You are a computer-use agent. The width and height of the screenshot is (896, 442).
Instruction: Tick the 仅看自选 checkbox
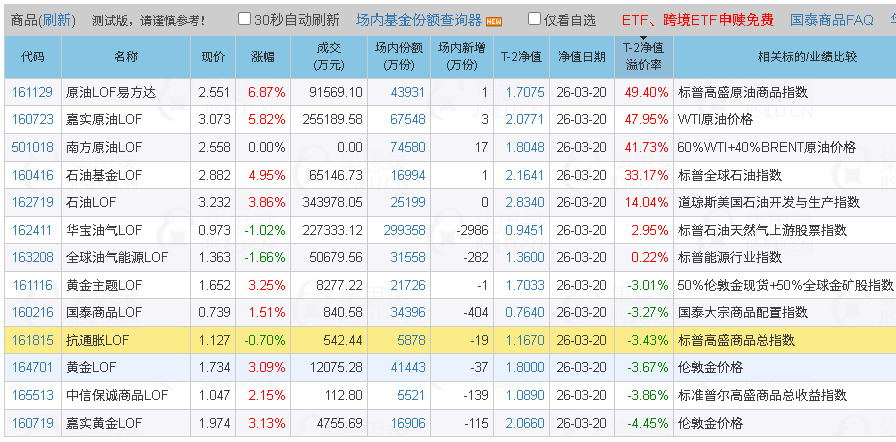(x=534, y=19)
